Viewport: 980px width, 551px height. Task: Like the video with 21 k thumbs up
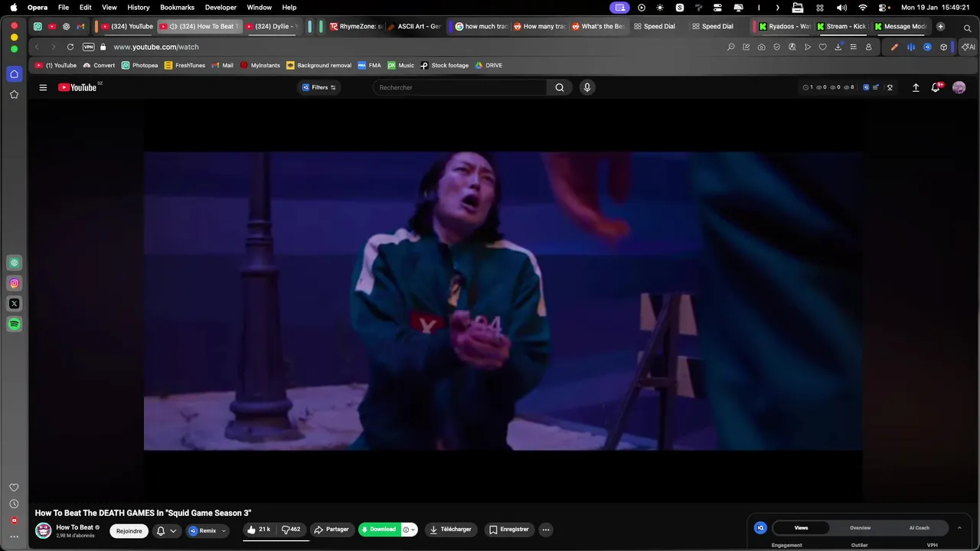(x=259, y=530)
